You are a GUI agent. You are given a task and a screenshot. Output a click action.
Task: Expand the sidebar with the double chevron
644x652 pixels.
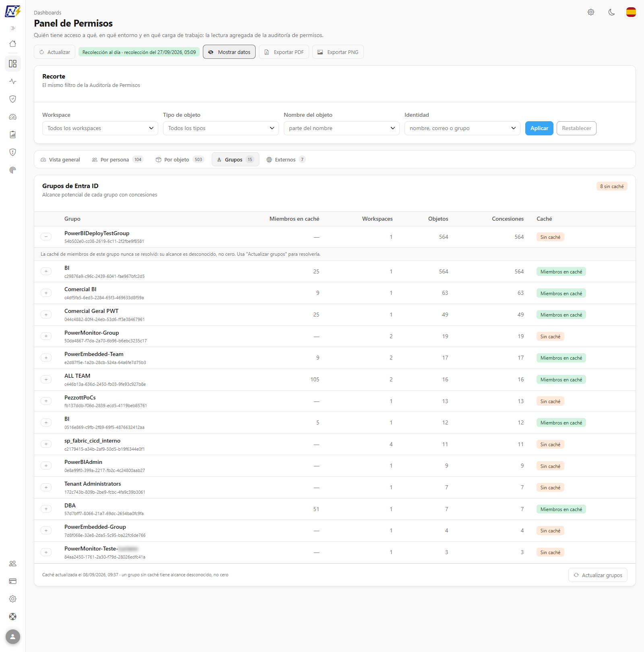tap(13, 28)
